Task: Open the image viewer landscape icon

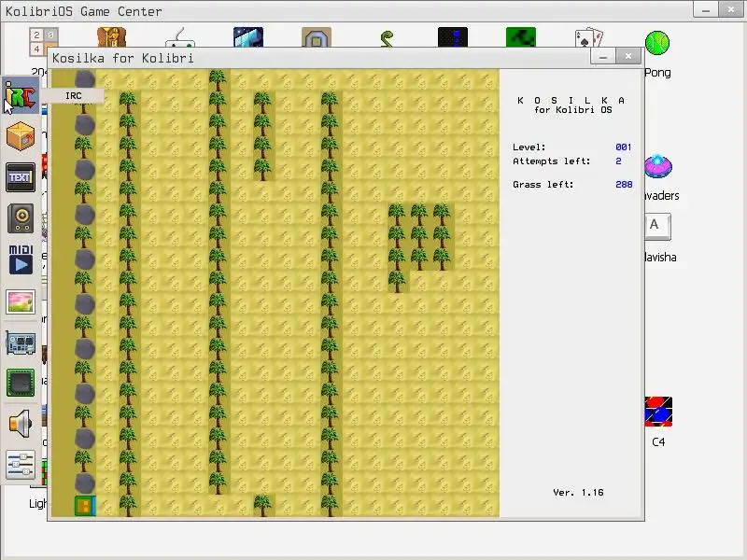Action: tap(21, 301)
